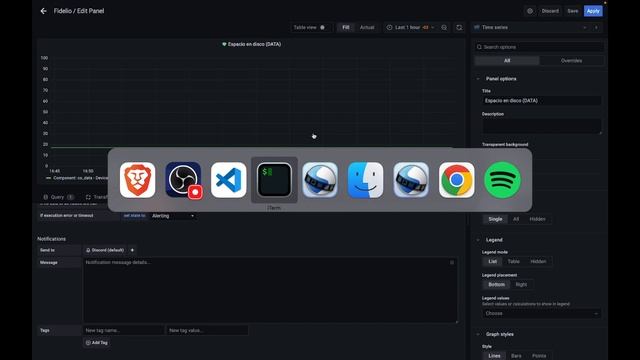Click the Discord (default) notification channel
This screenshot has width=640, height=360.
pos(105,250)
